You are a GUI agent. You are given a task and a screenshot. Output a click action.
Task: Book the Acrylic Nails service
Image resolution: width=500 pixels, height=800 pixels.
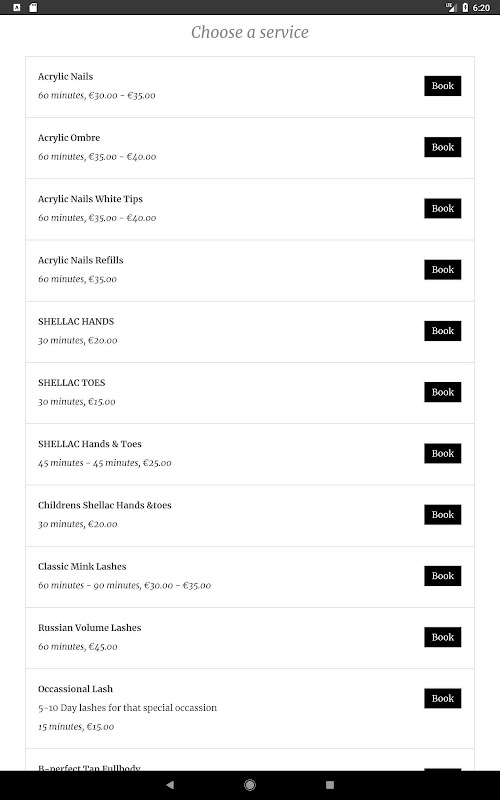442,86
